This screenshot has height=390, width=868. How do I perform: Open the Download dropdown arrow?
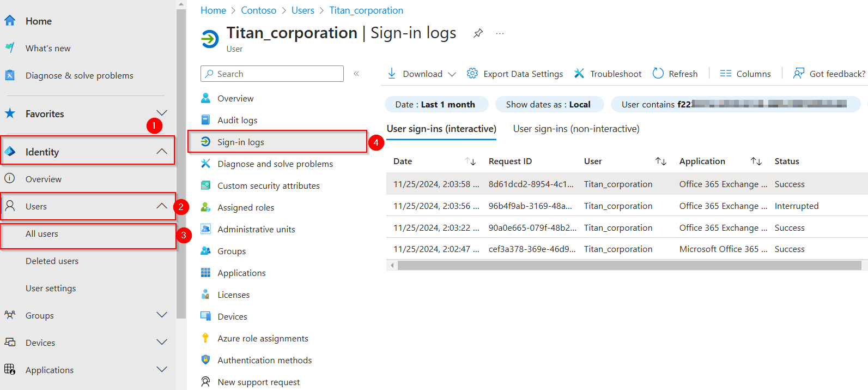click(x=452, y=74)
